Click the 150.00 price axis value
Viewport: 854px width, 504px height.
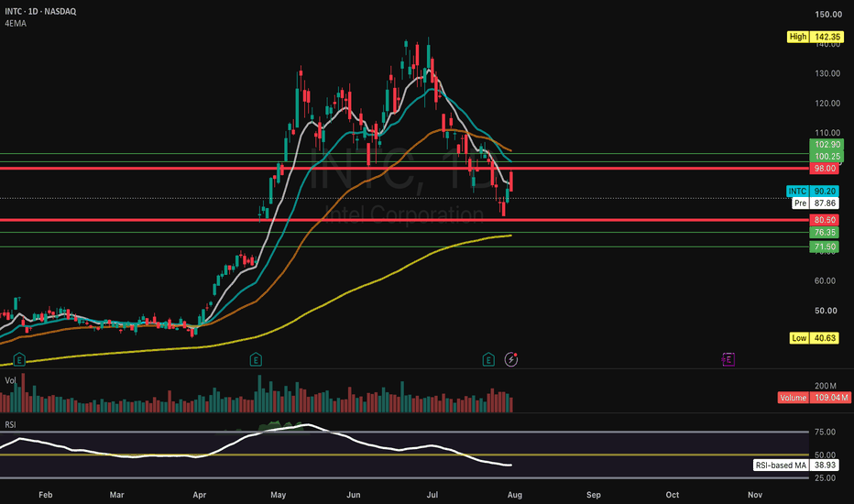[x=827, y=15]
